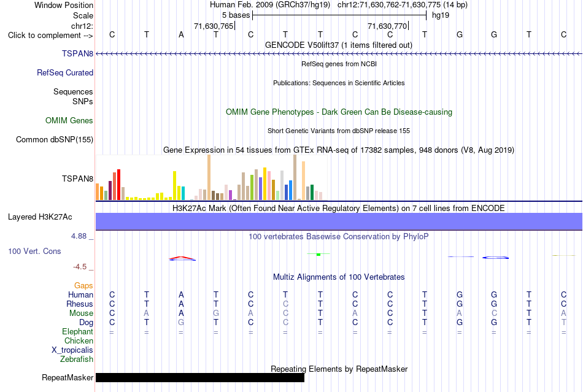The height and width of the screenshot is (392, 583).
Task: Click the GENCODE V50lift37 track title
Action: 338,45
